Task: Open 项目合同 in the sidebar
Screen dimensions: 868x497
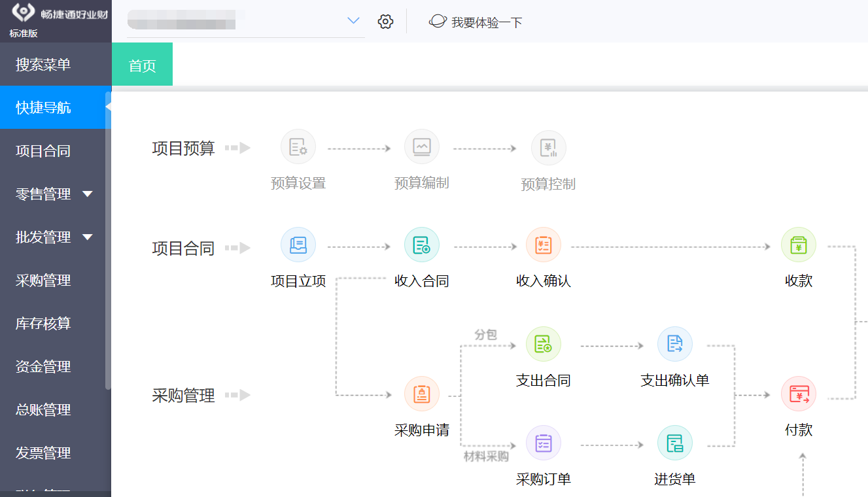Action: click(56, 150)
